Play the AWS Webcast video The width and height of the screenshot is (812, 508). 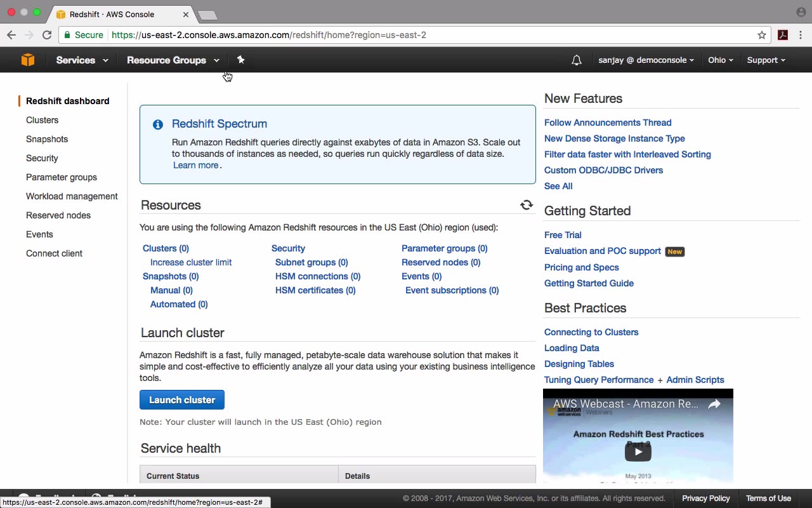638,451
